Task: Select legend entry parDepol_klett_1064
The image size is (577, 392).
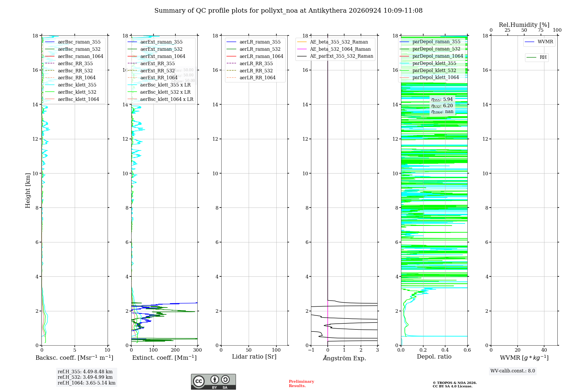Action: click(429, 78)
